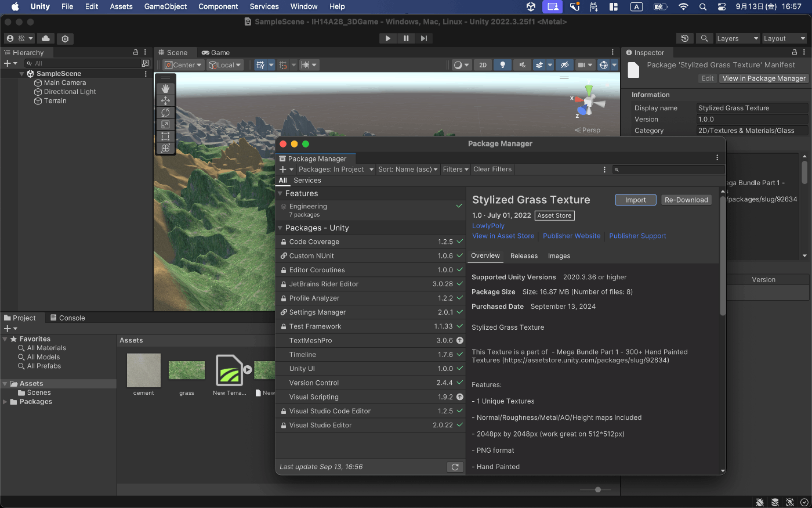Toggle the Inspector lock
Viewport: 812px width, 508px height.
795,52
